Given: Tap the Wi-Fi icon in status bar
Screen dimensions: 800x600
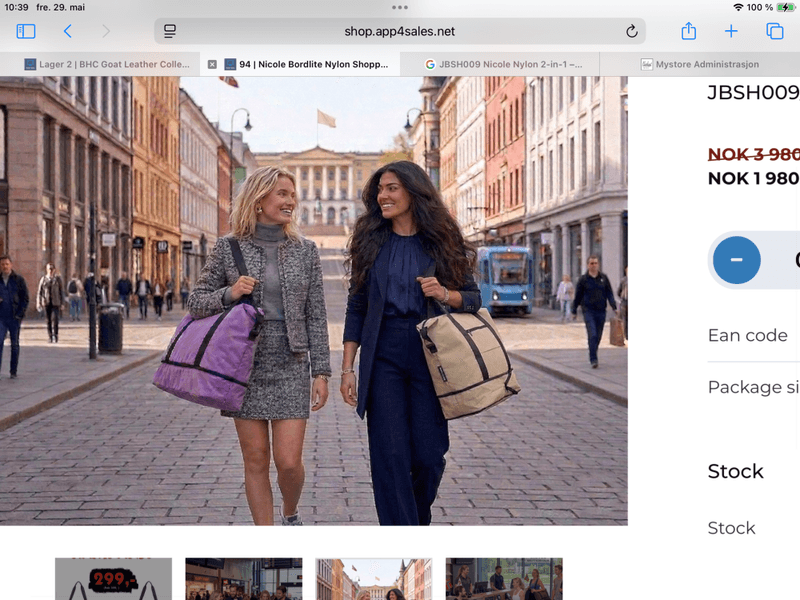Looking at the screenshot, I should [x=738, y=7].
